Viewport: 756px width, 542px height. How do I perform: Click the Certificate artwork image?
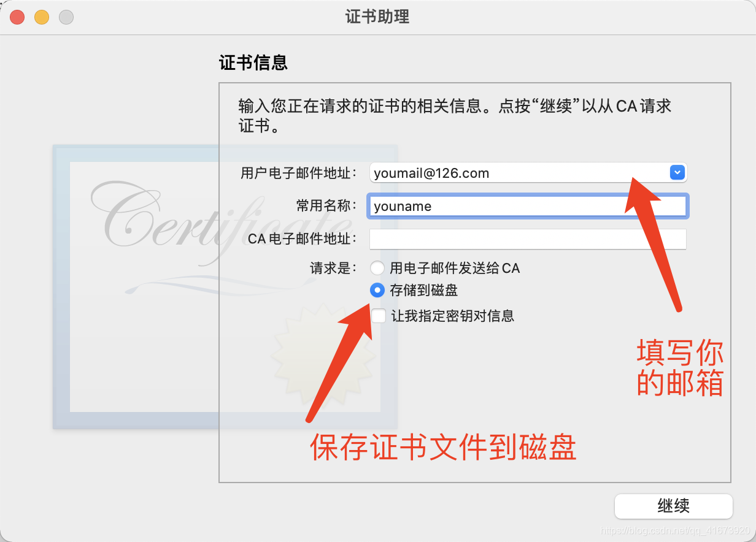pyautogui.click(x=225, y=287)
